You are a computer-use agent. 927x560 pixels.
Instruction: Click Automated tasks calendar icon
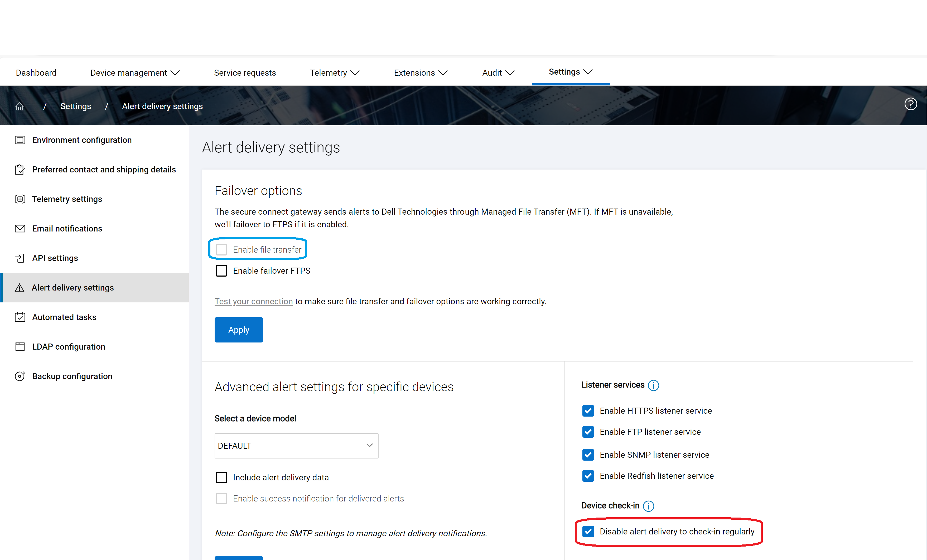point(20,317)
